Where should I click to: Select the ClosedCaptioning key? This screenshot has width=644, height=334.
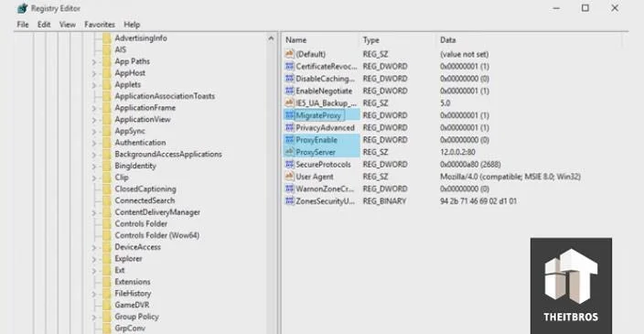pyautogui.click(x=145, y=189)
